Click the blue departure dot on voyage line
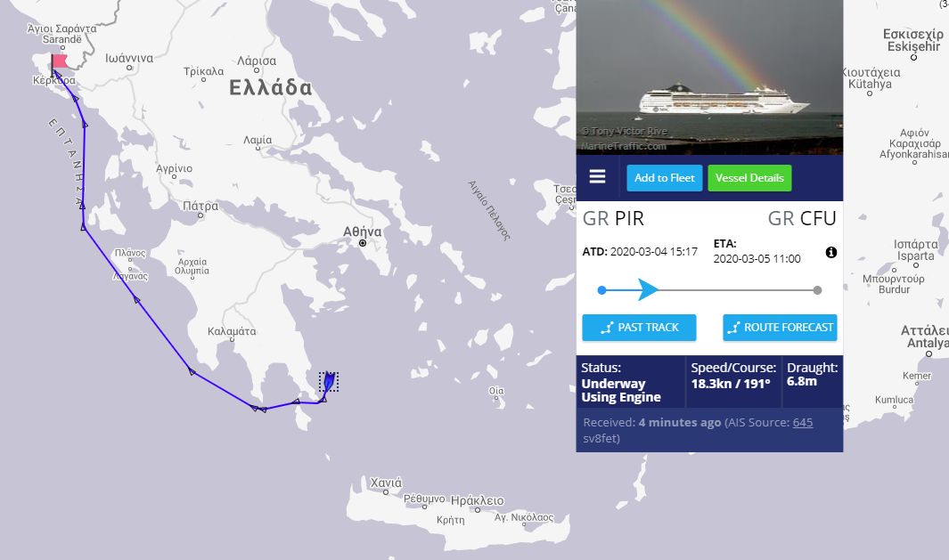This screenshot has height=560, width=949. (x=602, y=290)
